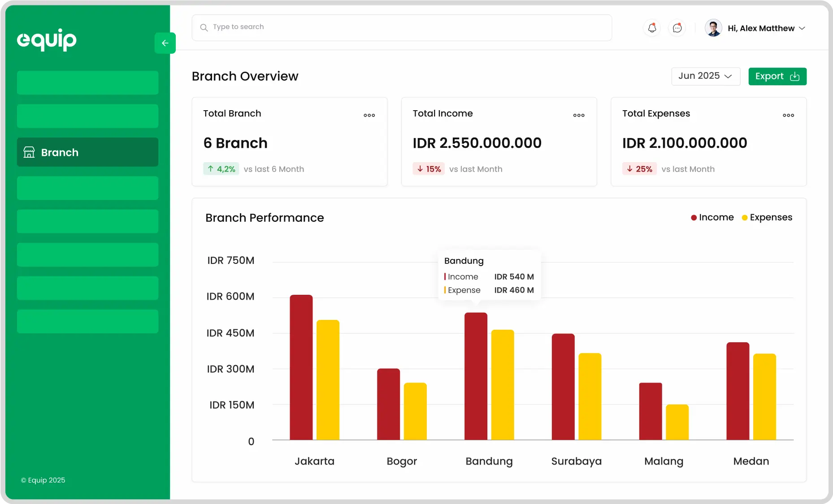Open the Total Expenses three-dot menu
833x504 pixels.
tap(788, 115)
